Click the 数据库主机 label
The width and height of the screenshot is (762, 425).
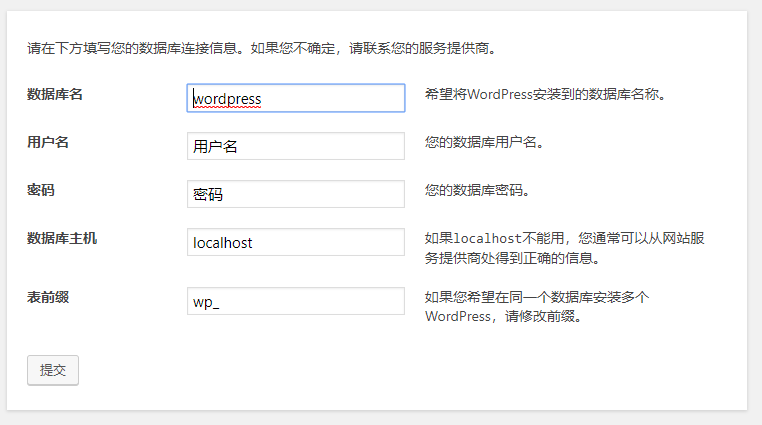coord(62,238)
